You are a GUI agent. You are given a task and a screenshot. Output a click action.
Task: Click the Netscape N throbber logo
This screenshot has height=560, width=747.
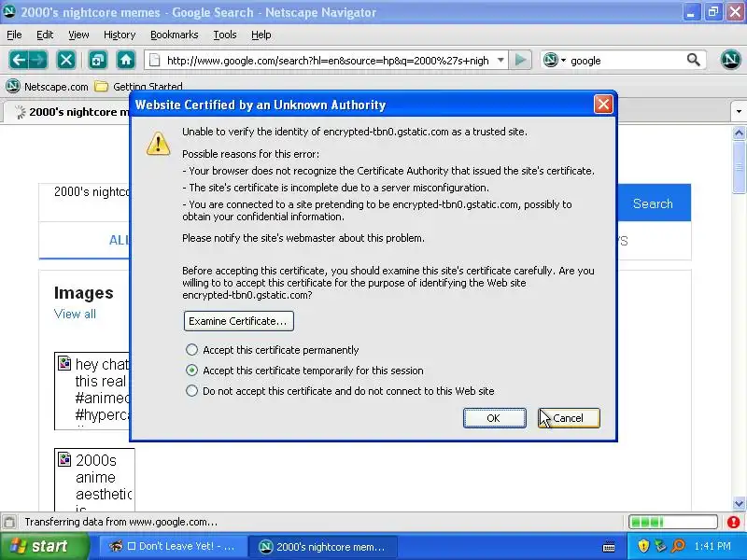[x=730, y=60]
